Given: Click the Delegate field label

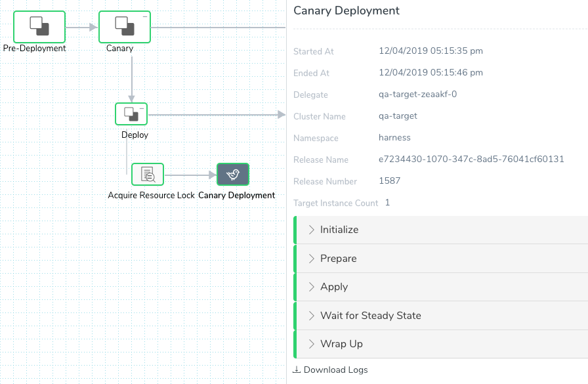Looking at the screenshot, I should click(310, 95).
